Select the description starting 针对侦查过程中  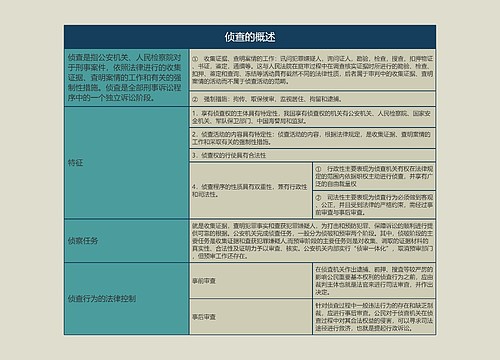[374, 317]
